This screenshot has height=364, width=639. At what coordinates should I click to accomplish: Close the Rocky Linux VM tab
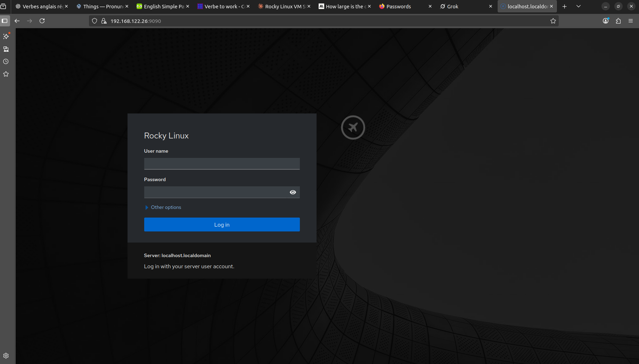(309, 6)
